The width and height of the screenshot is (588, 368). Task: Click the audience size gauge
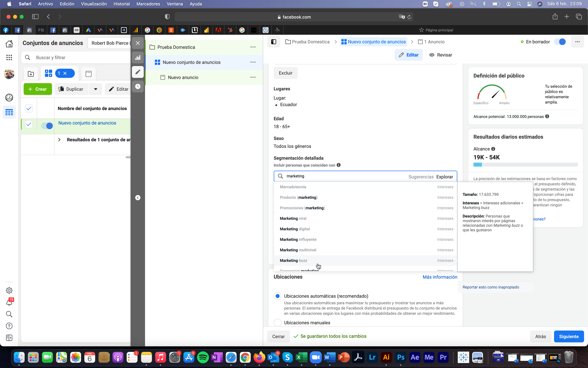tap(492, 92)
